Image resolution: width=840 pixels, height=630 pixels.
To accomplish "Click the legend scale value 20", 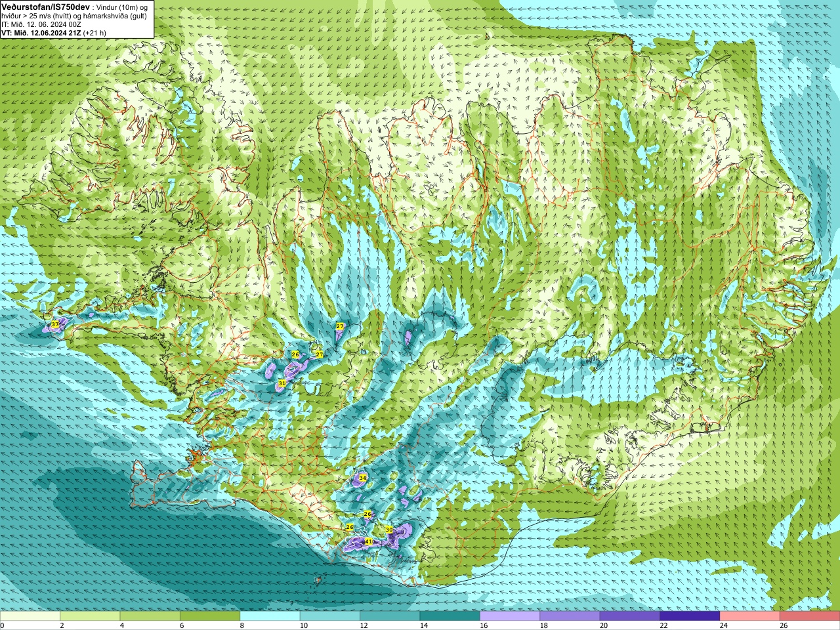I will [604, 625].
